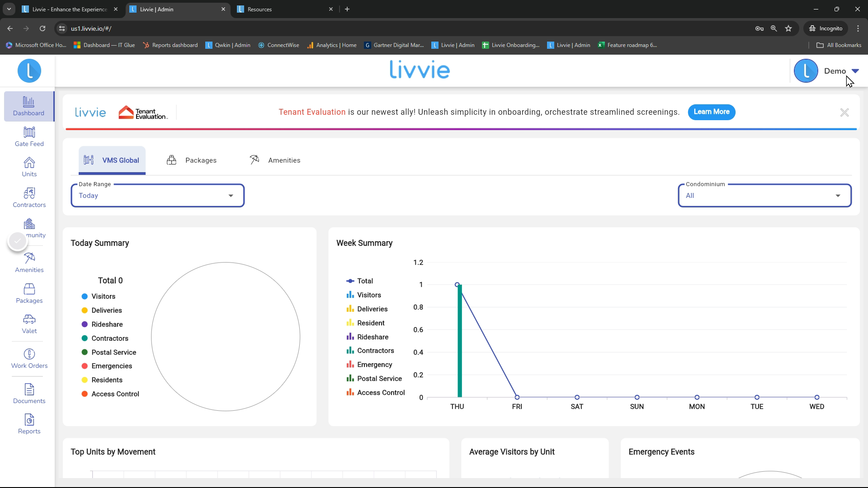This screenshot has height=488, width=868.
Task: Expand the Date Range dropdown
Action: (157, 196)
